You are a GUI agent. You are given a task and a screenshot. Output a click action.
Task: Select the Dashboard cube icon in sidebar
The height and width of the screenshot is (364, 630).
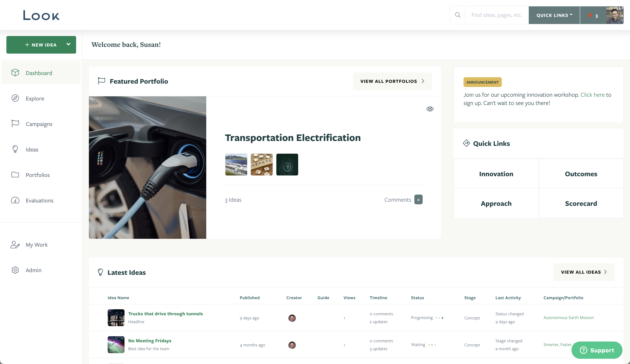pos(15,73)
